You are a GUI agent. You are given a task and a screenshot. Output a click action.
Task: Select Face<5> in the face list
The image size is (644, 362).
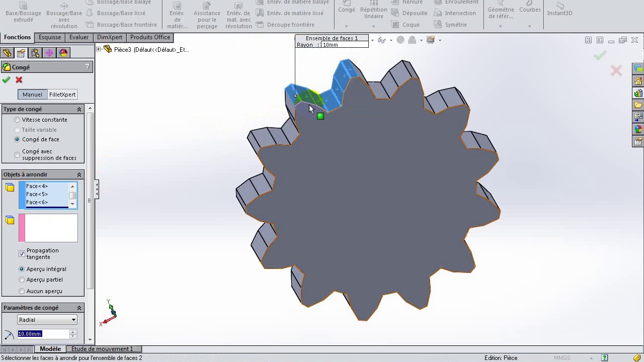(x=37, y=194)
